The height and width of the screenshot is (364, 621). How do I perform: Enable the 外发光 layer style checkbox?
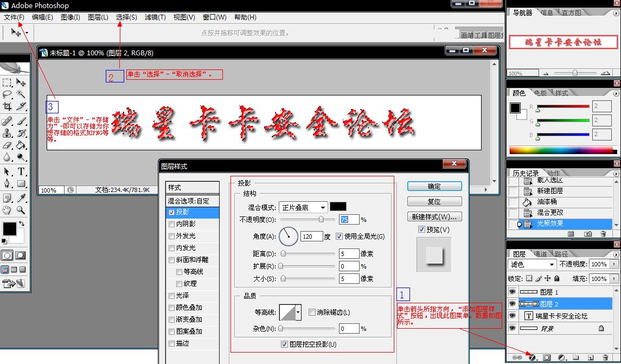(x=171, y=236)
